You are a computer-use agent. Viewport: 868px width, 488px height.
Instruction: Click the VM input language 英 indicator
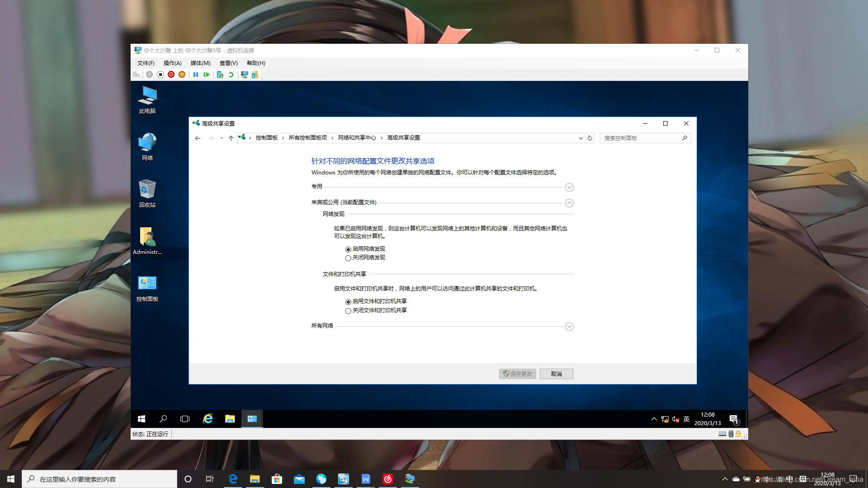(686, 419)
